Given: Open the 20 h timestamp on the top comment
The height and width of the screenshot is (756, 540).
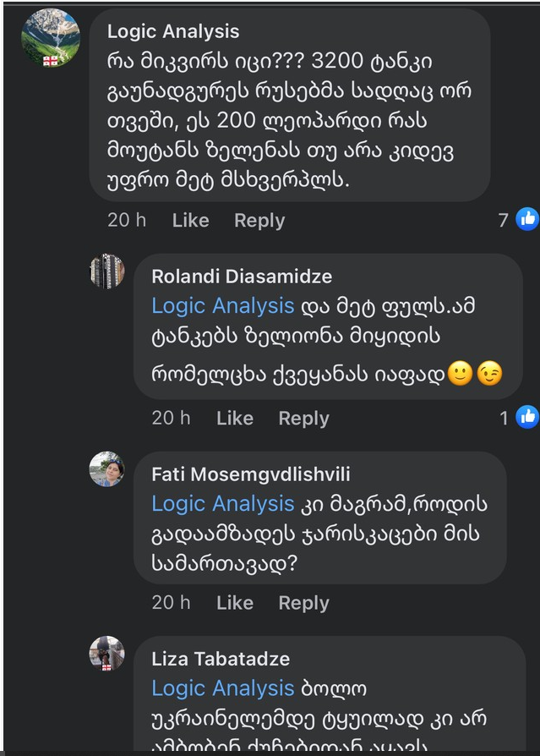Looking at the screenshot, I should (x=126, y=220).
